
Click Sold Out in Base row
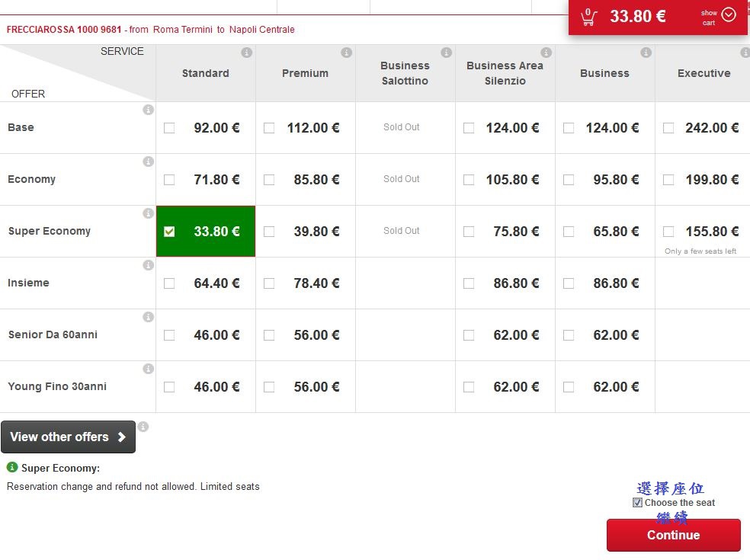pyautogui.click(x=402, y=127)
